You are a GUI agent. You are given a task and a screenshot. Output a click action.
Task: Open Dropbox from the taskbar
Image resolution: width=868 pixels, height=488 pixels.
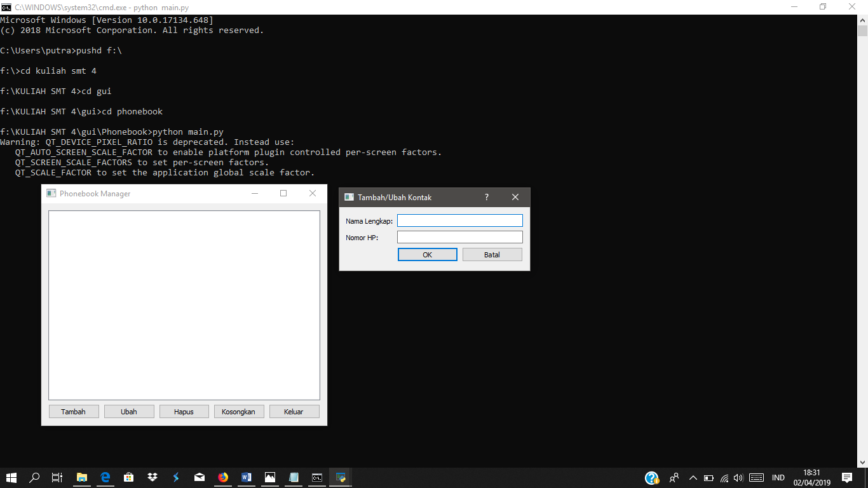[x=153, y=477]
